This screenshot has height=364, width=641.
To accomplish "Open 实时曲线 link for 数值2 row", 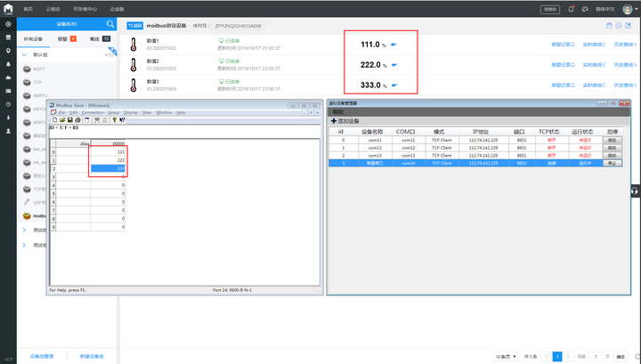I will click(x=594, y=65).
